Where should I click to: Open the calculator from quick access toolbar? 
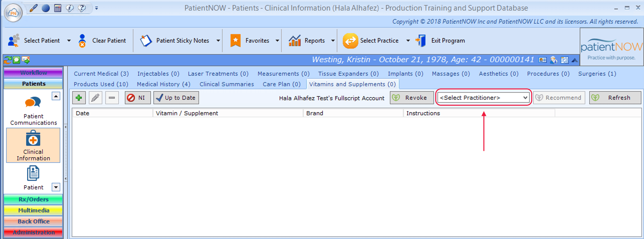tap(58, 8)
